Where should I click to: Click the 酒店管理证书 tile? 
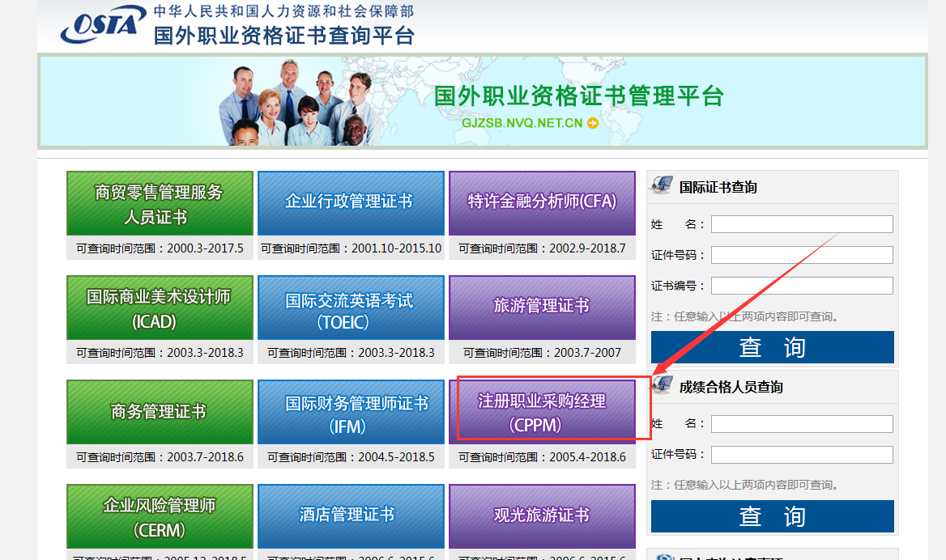coord(351,516)
